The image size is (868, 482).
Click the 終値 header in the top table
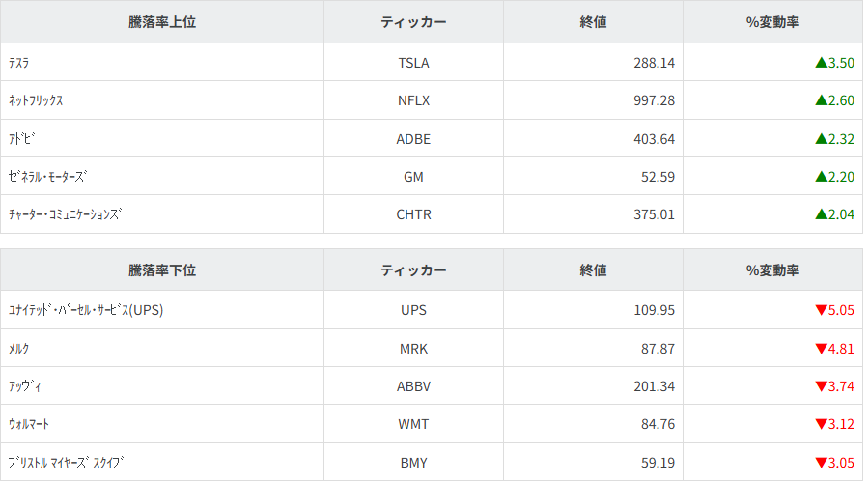point(593,22)
